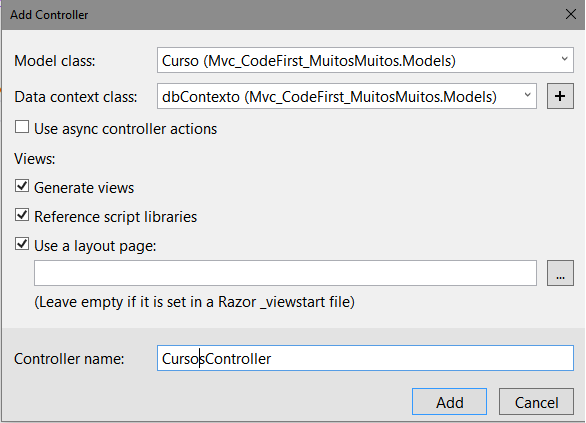The image size is (586, 423).
Task: Open the Model class combo box showing Curso
Action: click(x=365, y=60)
